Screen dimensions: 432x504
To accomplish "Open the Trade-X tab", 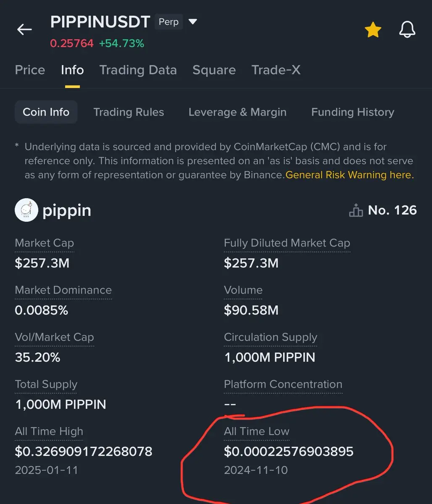I will pos(276,70).
